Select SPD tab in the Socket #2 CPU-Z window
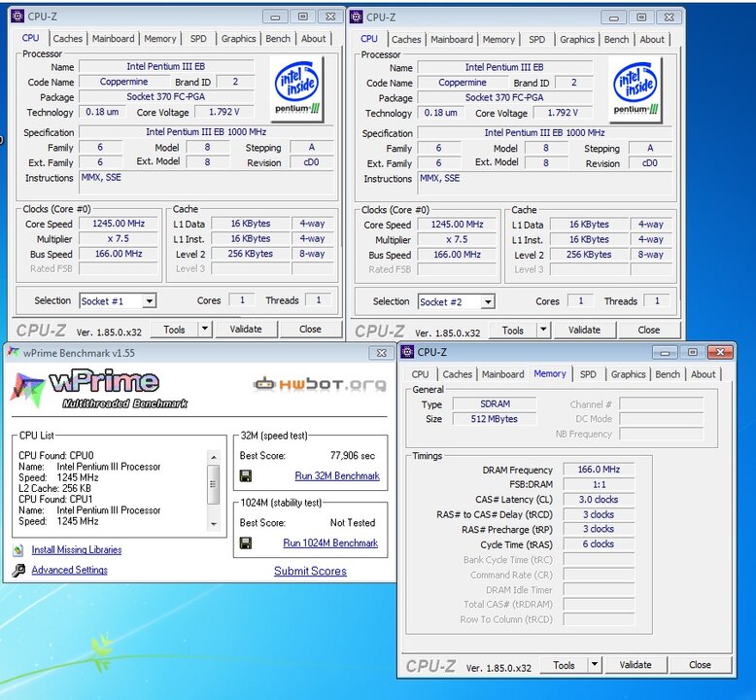This screenshot has height=700, width=756. tap(536, 40)
